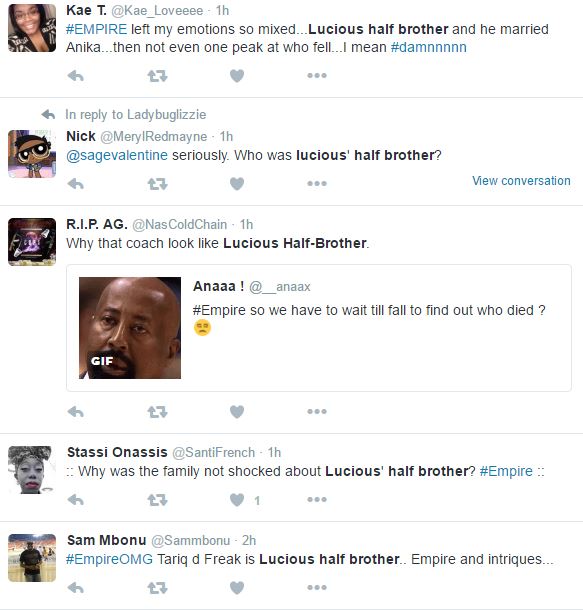Viewport: 583px width, 610px height.
Task: Retweet R.I.P. AG.'s coach tweet
Action: click(157, 412)
